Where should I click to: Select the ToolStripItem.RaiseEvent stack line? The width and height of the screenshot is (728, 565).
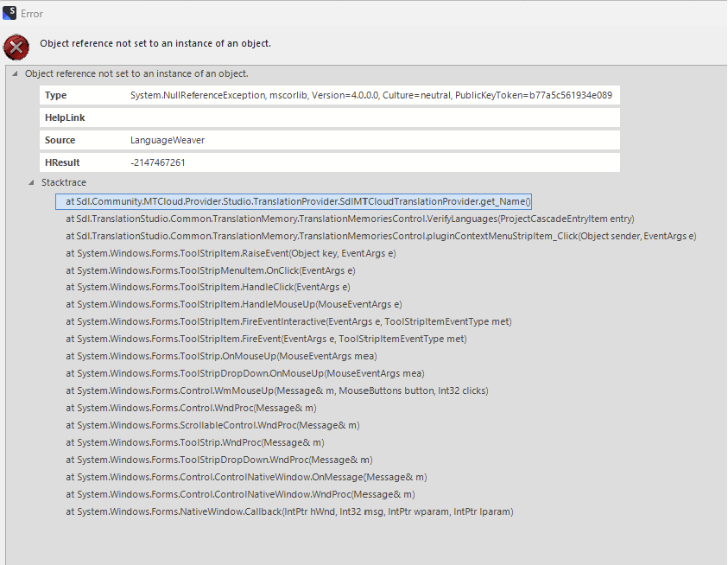(x=231, y=253)
